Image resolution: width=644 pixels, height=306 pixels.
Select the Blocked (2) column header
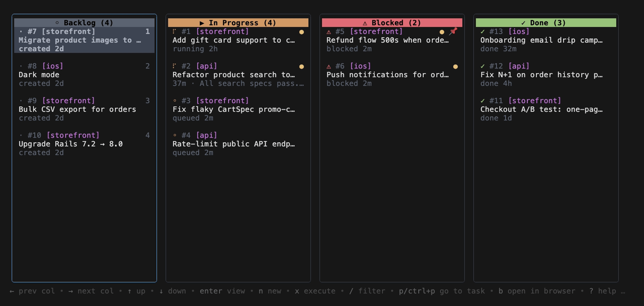392,23
